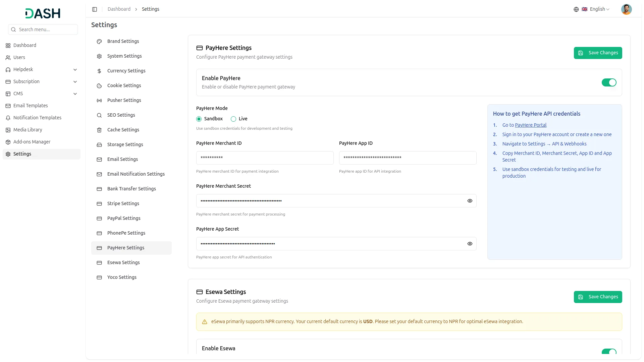Disable the Enable PayHere switch
Viewport: 644px width, 362px height.
tap(609, 82)
